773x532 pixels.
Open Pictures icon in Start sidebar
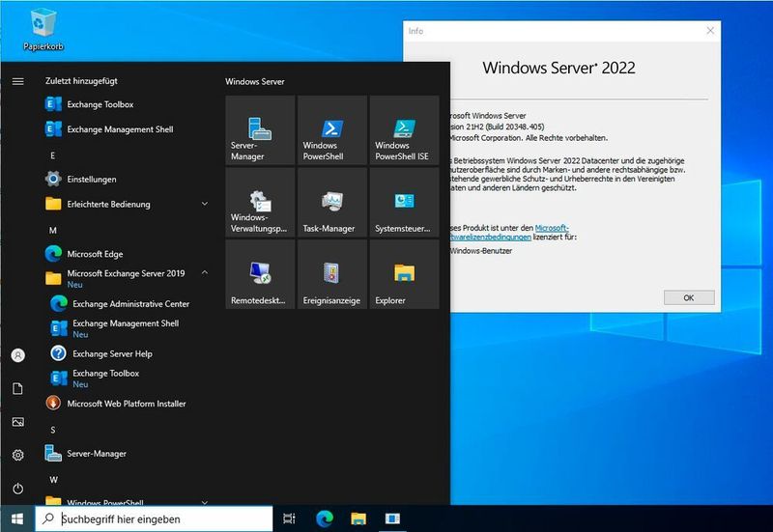(x=17, y=422)
